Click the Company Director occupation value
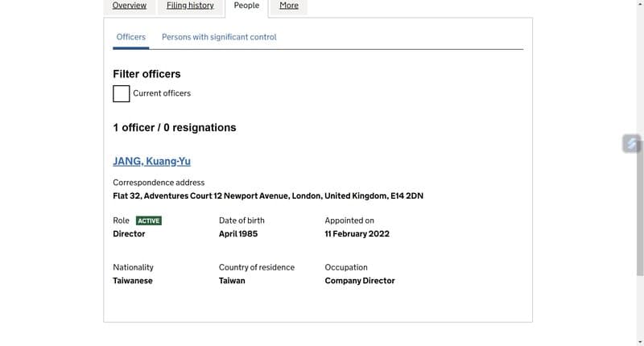Viewport: 644px width, 346px height. (360, 281)
